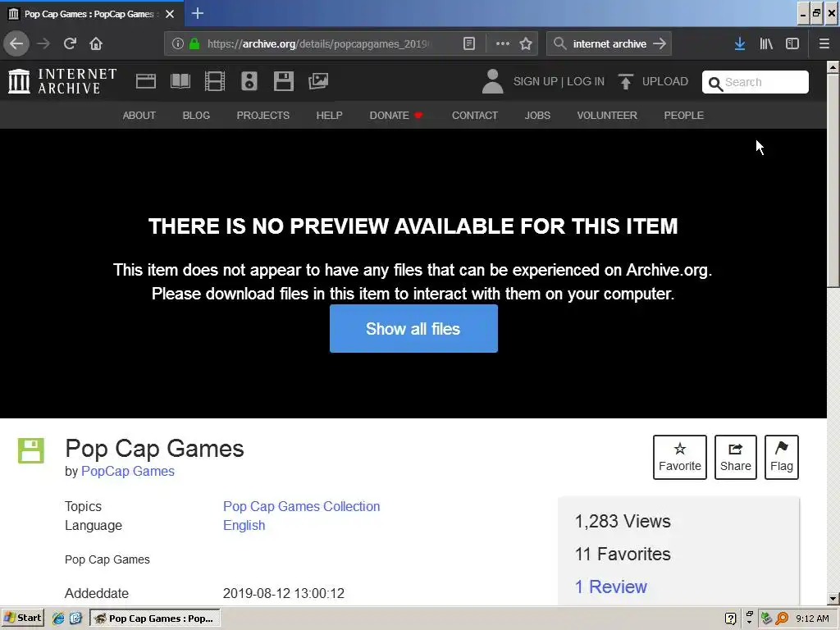
Task: Open the Firefox home page
Action: [x=96, y=43]
